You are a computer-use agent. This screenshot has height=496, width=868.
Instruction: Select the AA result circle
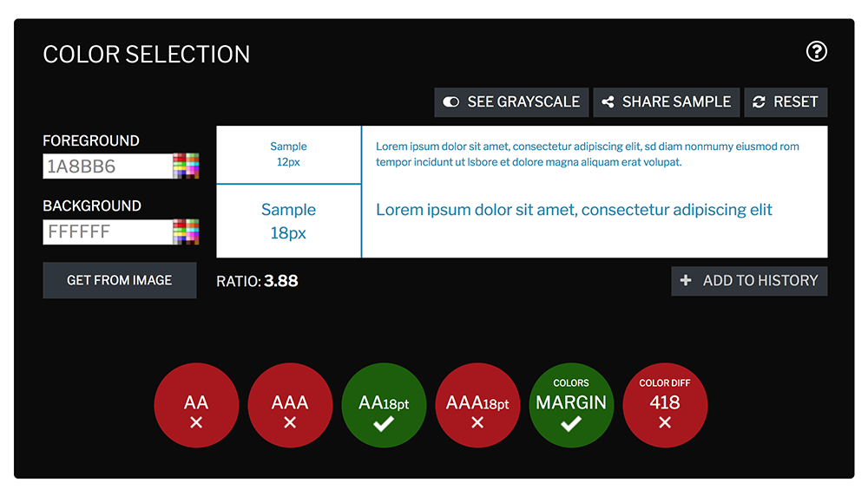pos(196,405)
